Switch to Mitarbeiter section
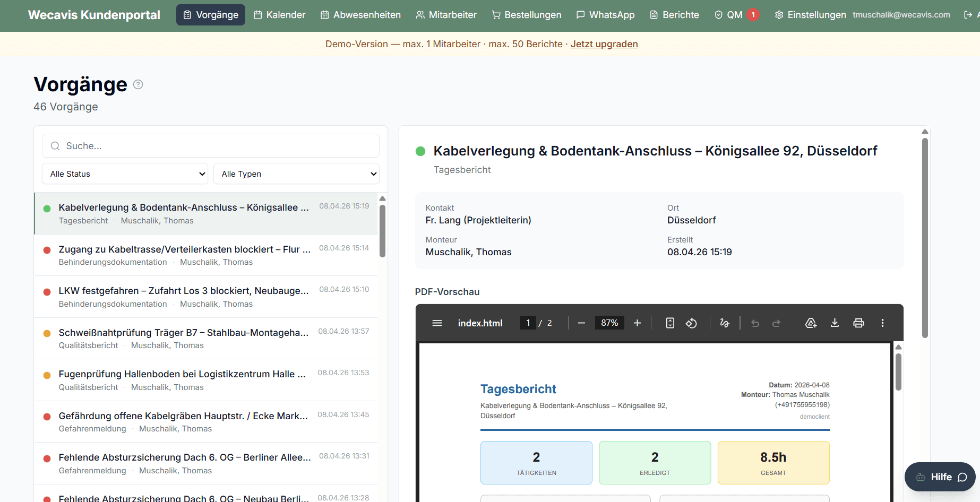This screenshot has height=502, width=980. pyautogui.click(x=446, y=15)
